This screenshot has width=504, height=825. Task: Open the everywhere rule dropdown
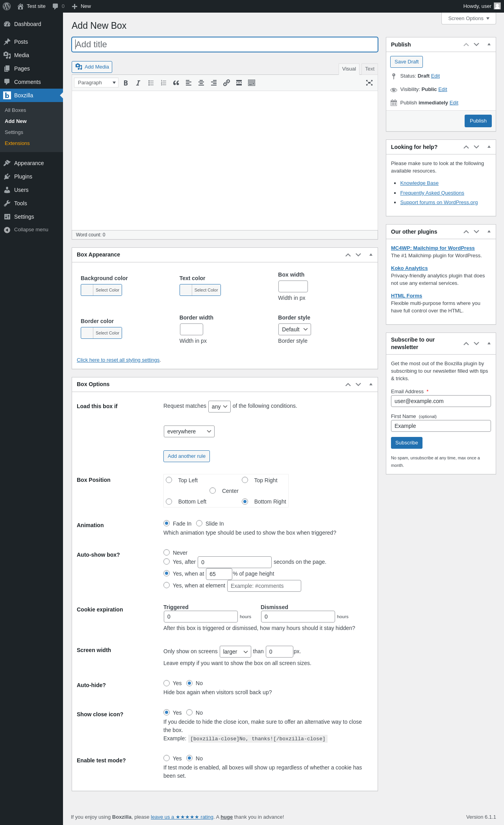click(x=189, y=431)
